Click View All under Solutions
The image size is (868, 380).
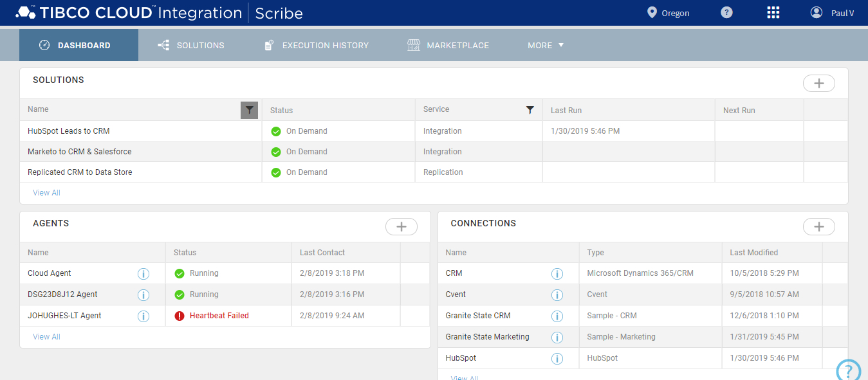pyautogui.click(x=46, y=192)
